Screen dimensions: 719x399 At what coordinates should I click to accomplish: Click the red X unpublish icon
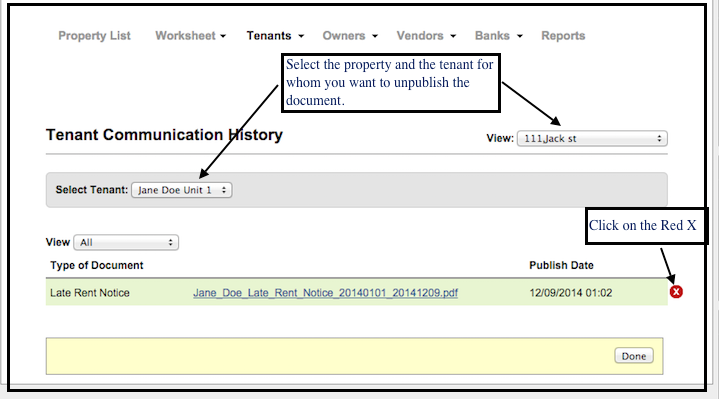(676, 292)
